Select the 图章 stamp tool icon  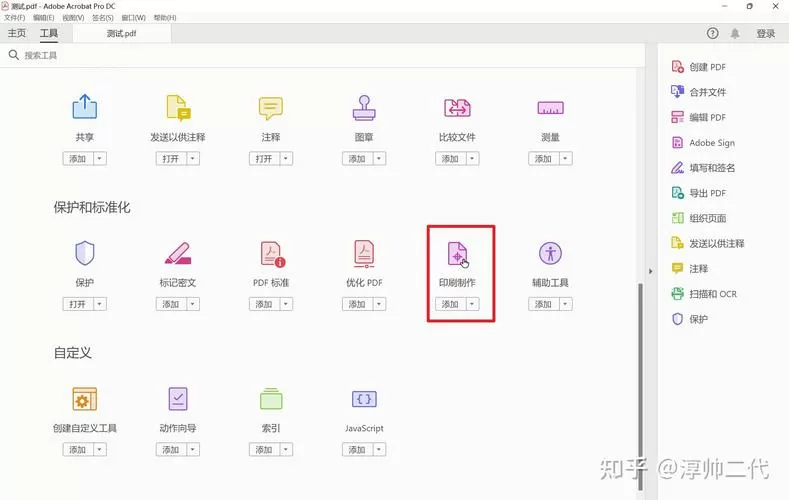pyautogui.click(x=364, y=108)
